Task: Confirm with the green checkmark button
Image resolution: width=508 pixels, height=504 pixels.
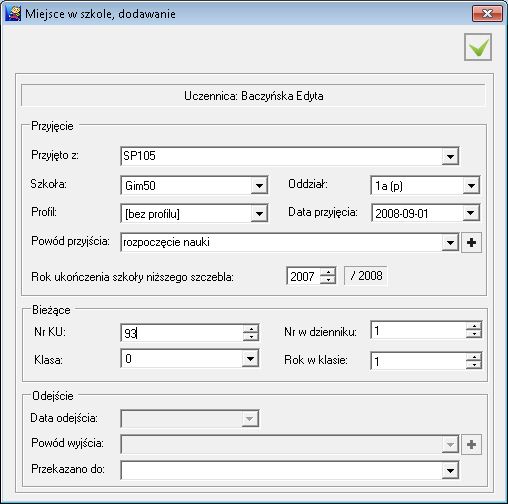Action: click(478, 47)
